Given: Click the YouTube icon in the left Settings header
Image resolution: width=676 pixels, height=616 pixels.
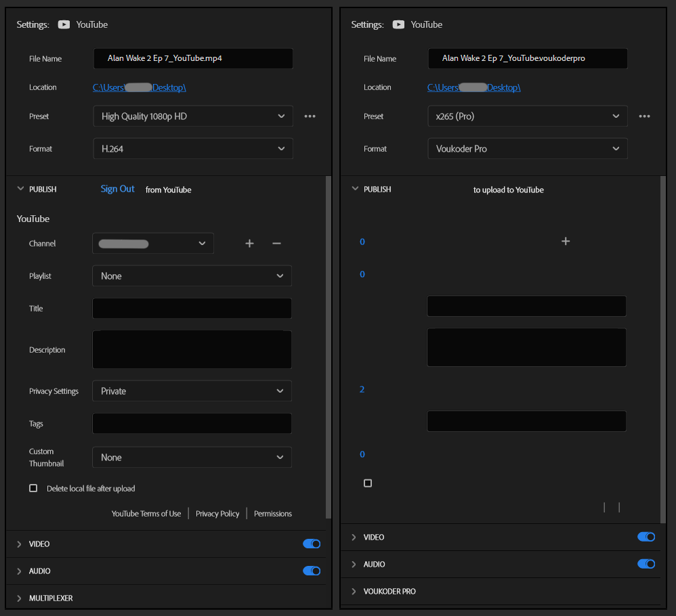Looking at the screenshot, I should pyautogui.click(x=64, y=24).
